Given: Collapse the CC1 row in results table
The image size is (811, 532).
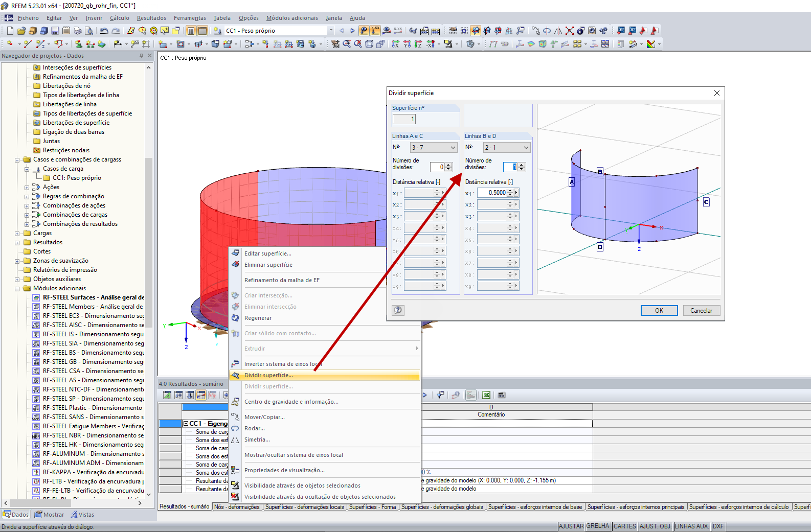Looking at the screenshot, I should 186,424.
